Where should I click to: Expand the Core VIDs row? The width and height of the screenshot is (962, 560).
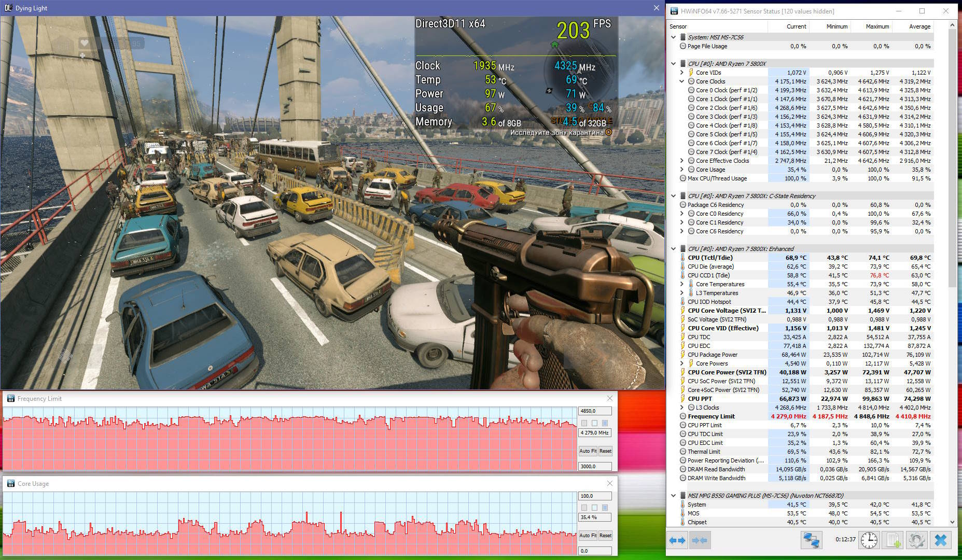coord(682,73)
